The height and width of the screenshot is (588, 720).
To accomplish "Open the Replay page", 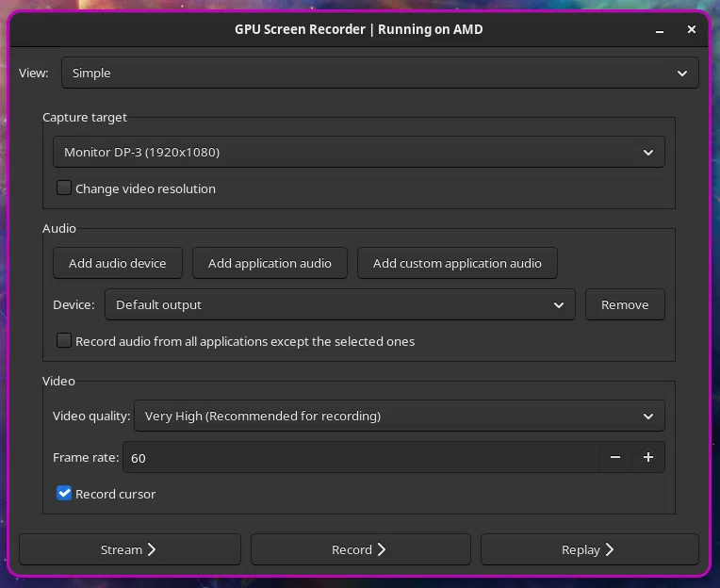I will (x=590, y=549).
